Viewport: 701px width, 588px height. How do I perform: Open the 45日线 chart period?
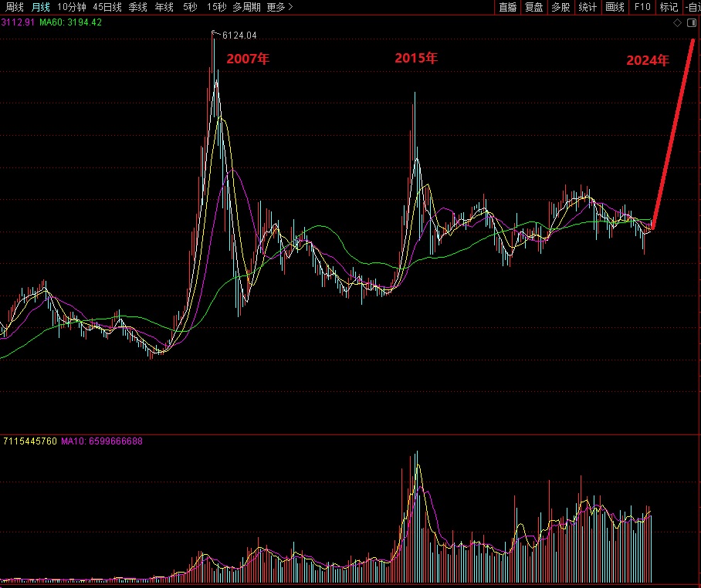(x=107, y=7)
